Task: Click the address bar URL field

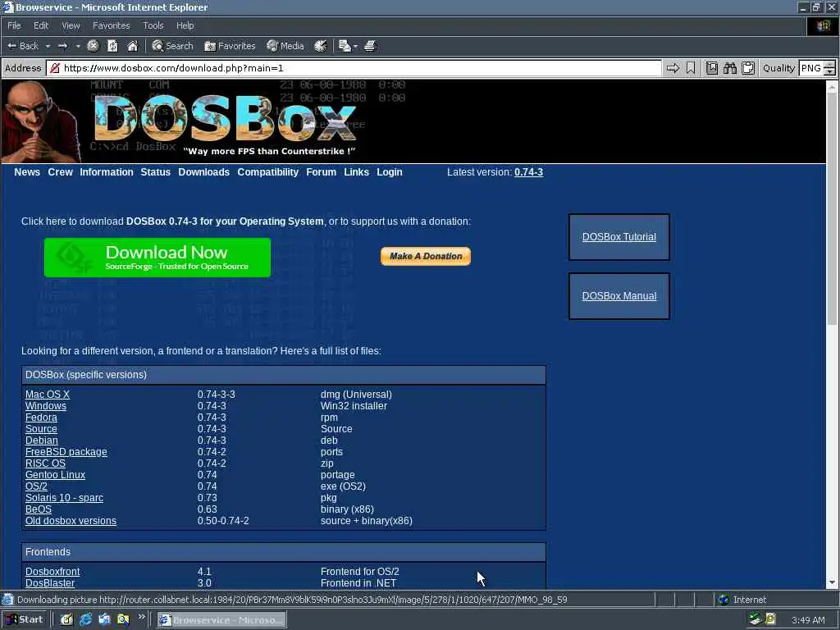Action: pyautogui.click(x=354, y=68)
